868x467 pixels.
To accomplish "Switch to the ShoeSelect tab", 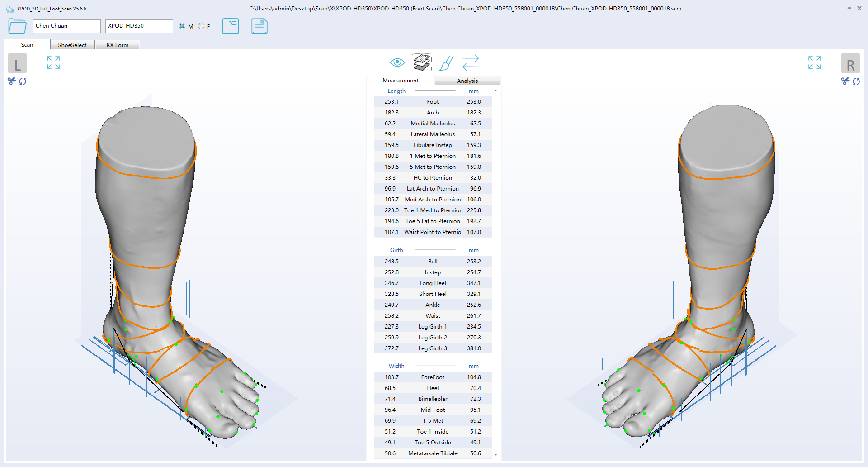I will pos(72,45).
